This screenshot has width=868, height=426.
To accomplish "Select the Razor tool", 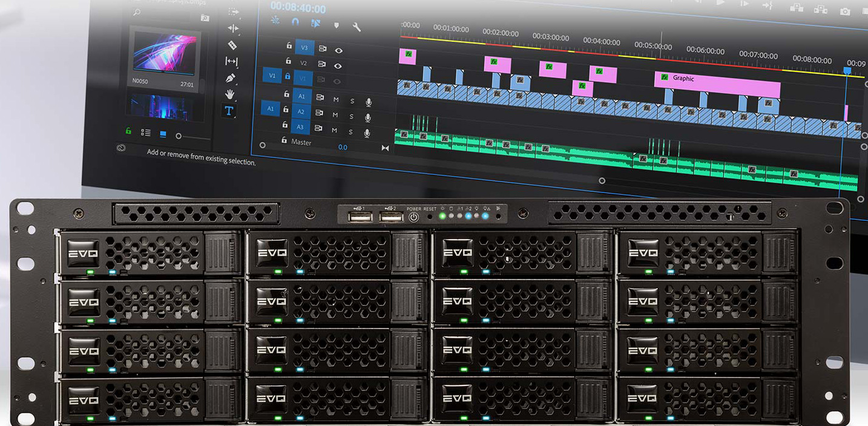I will [x=232, y=45].
